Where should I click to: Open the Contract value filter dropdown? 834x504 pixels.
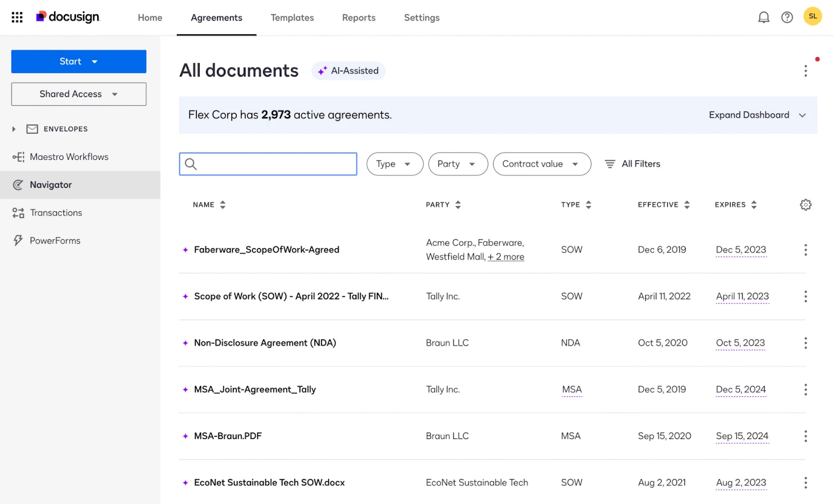541,164
